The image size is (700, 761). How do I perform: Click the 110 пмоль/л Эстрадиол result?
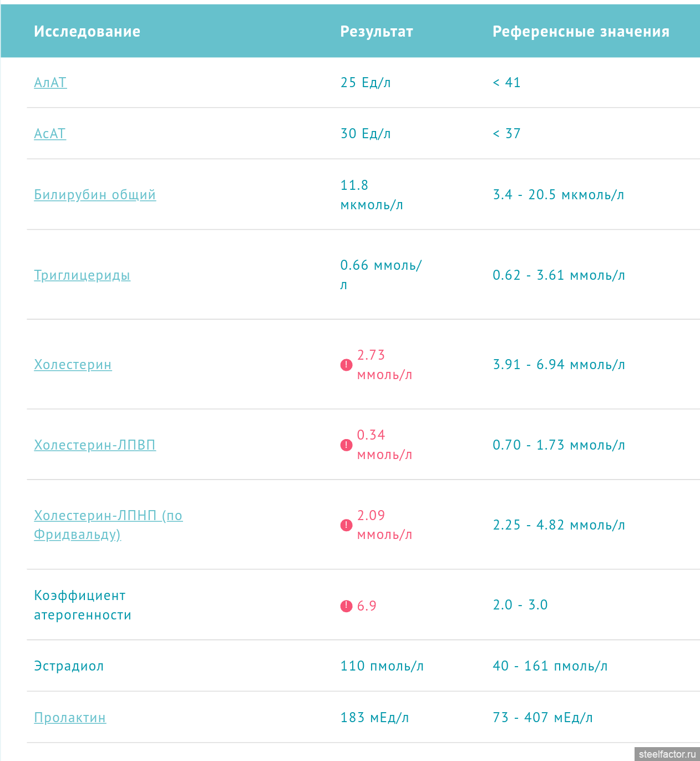(x=382, y=666)
